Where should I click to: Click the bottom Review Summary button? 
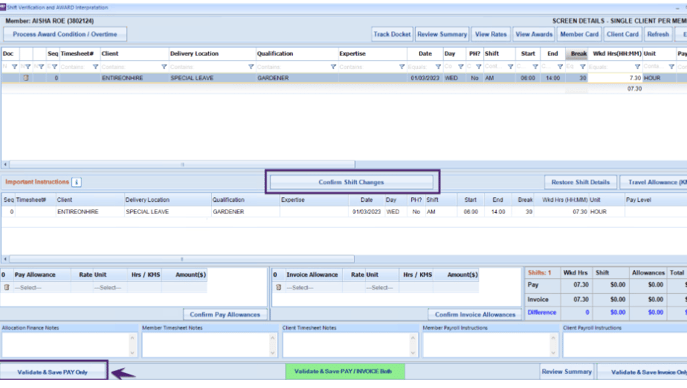pyautogui.click(x=567, y=371)
